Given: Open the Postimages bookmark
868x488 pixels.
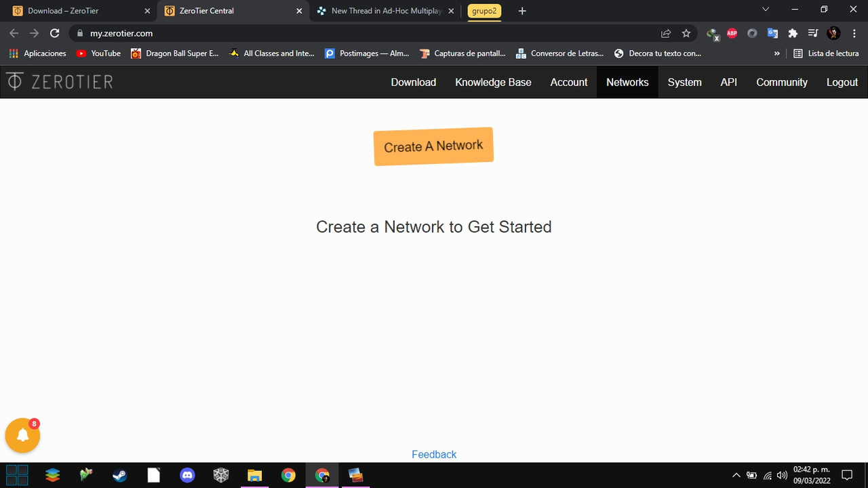Looking at the screenshot, I should click(367, 53).
